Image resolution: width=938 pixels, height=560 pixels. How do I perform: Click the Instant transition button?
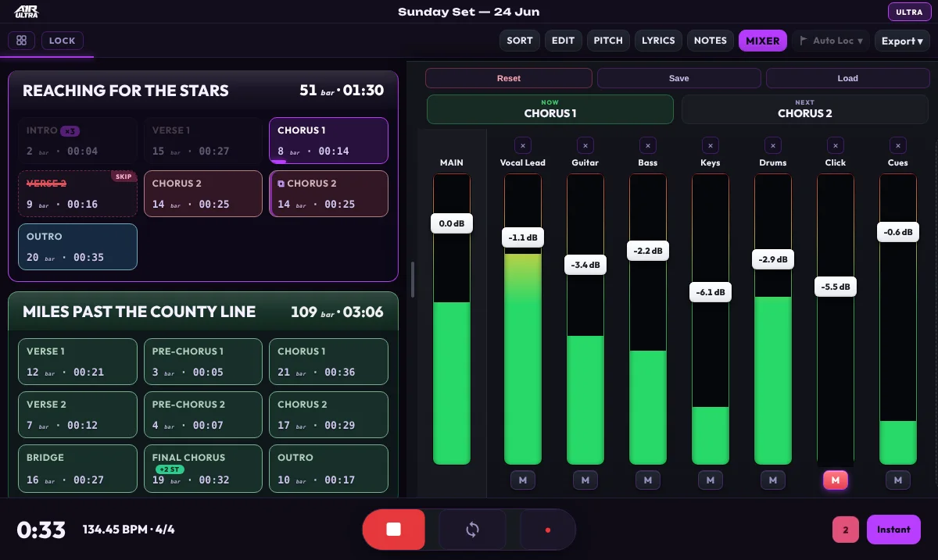tap(893, 530)
